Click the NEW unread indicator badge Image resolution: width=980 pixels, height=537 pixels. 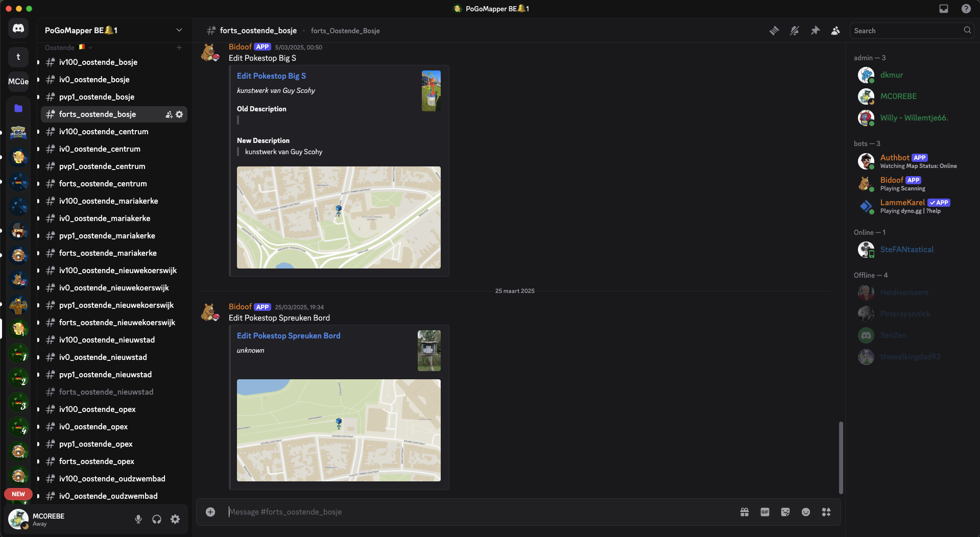(18, 494)
